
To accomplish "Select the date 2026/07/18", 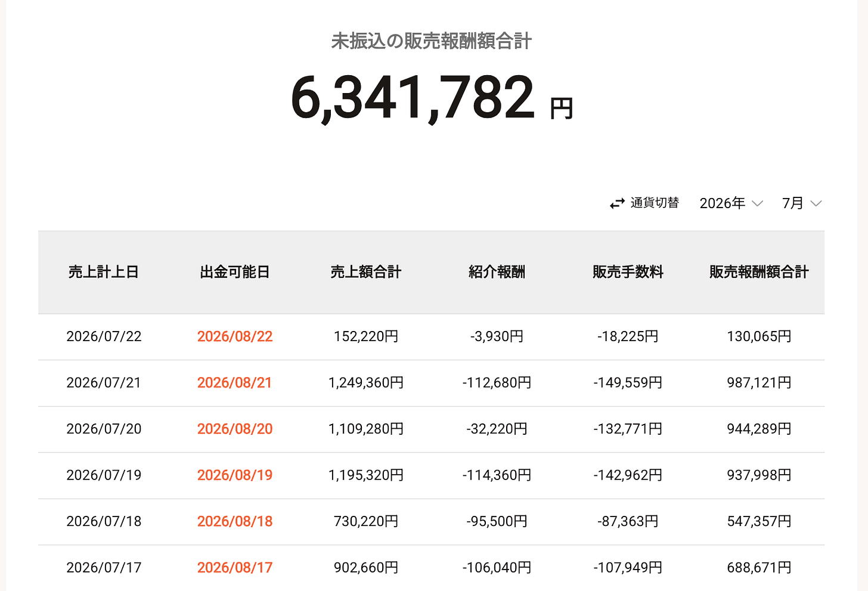I will click(x=104, y=521).
